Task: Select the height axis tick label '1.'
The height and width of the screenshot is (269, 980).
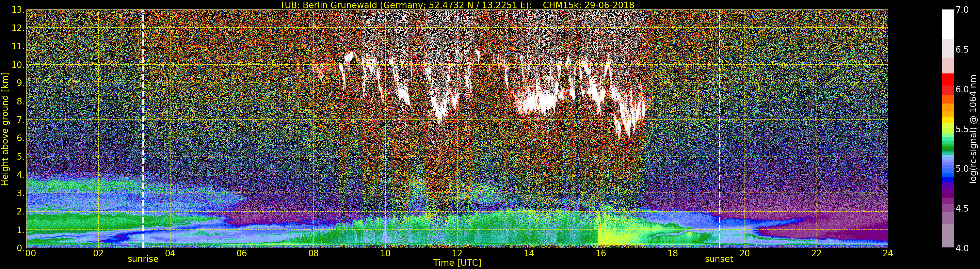Action: [20, 230]
